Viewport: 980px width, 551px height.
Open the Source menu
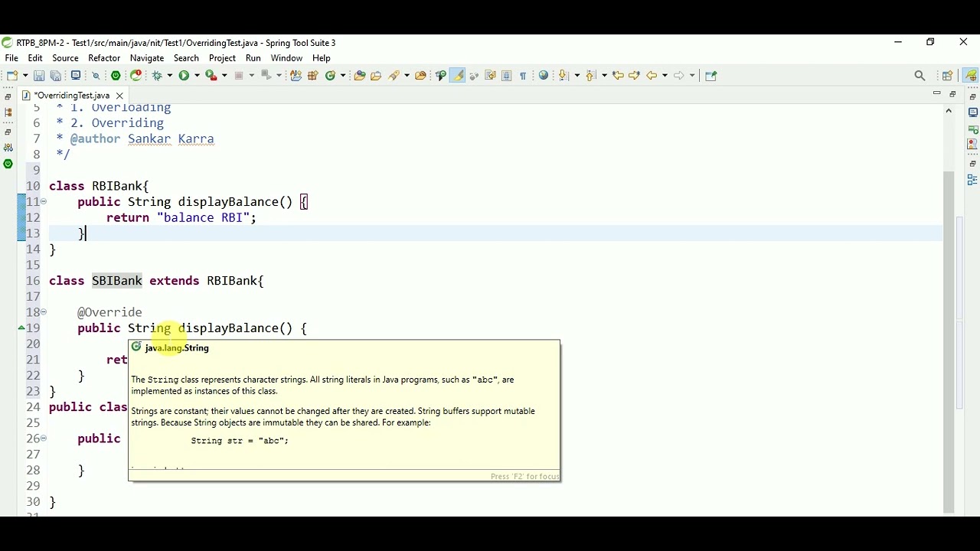click(65, 58)
